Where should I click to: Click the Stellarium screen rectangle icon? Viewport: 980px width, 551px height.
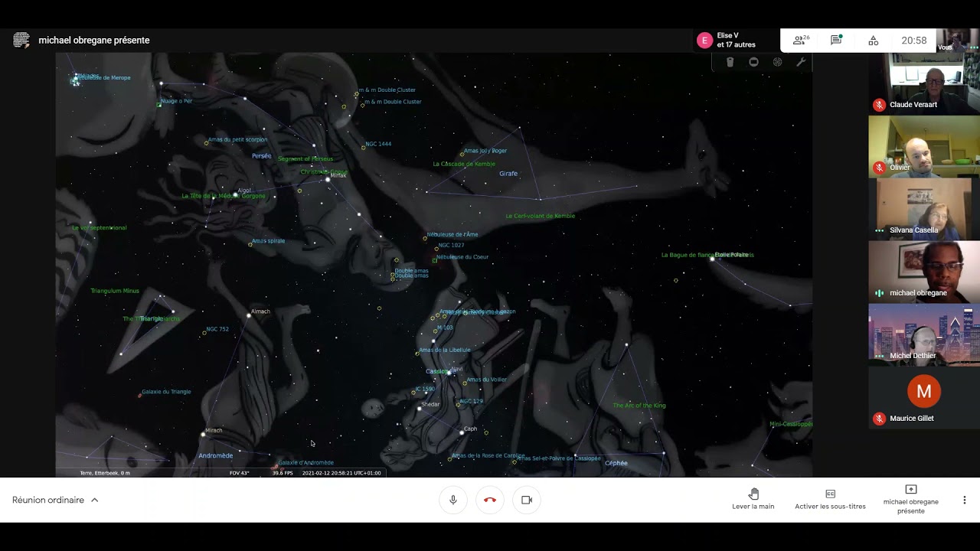click(x=753, y=62)
